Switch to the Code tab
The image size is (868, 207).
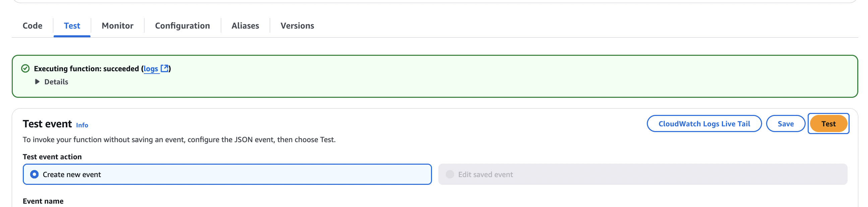[32, 25]
